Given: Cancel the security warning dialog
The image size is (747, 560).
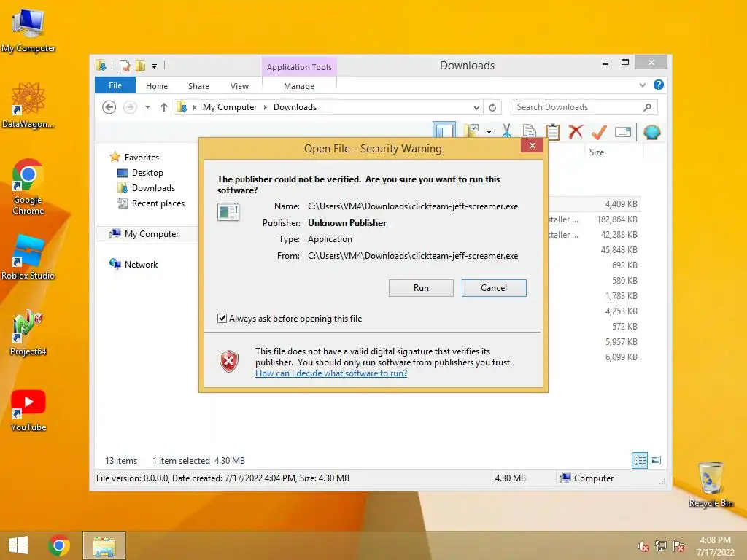Looking at the screenshot, I should tap(494, 287).
